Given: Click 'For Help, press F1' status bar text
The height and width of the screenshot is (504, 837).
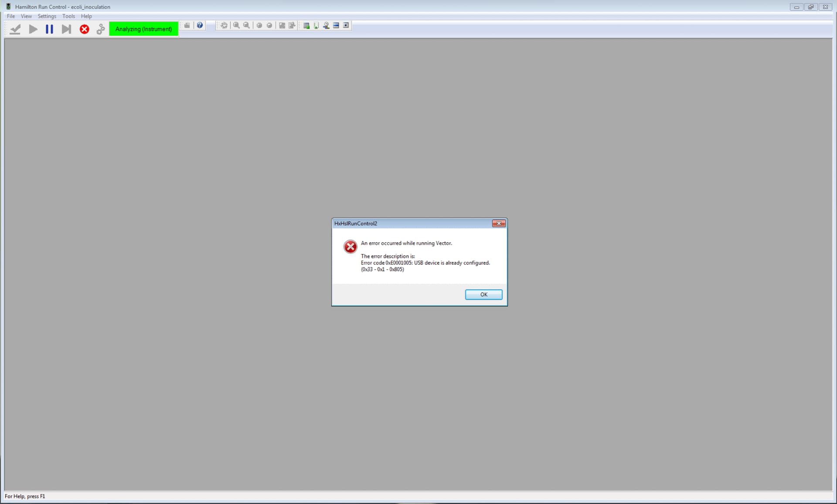Looking at the screenshot, I should 25,496.
